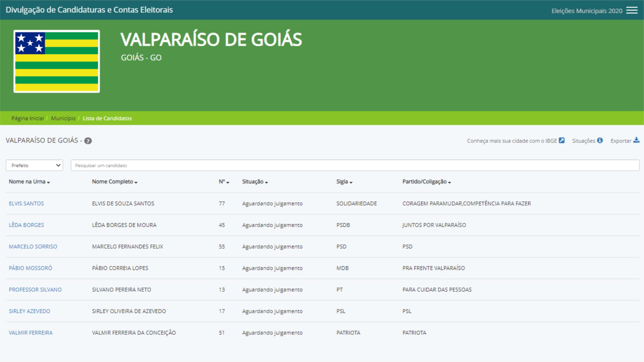Click coalition CORAGEM PARAMUDAR,COMPETÊNCIA PARA FAZER
Viewport: 644px width, 362px height.
point(467,204)
